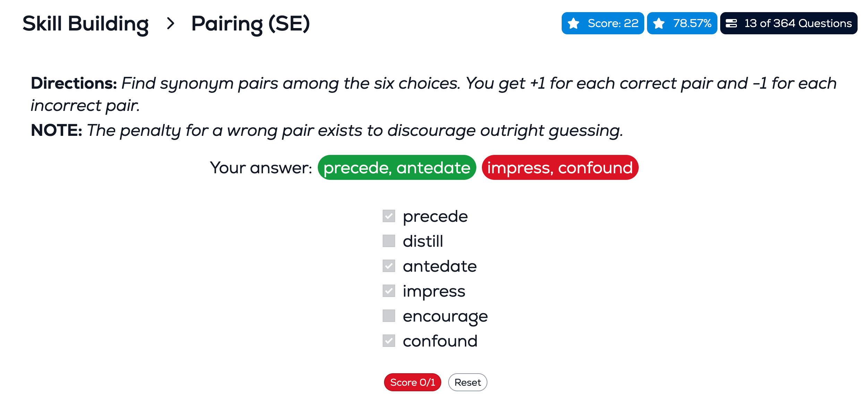Toggle the precede checkbox
The image size is (868, 402).
point(389,216)
